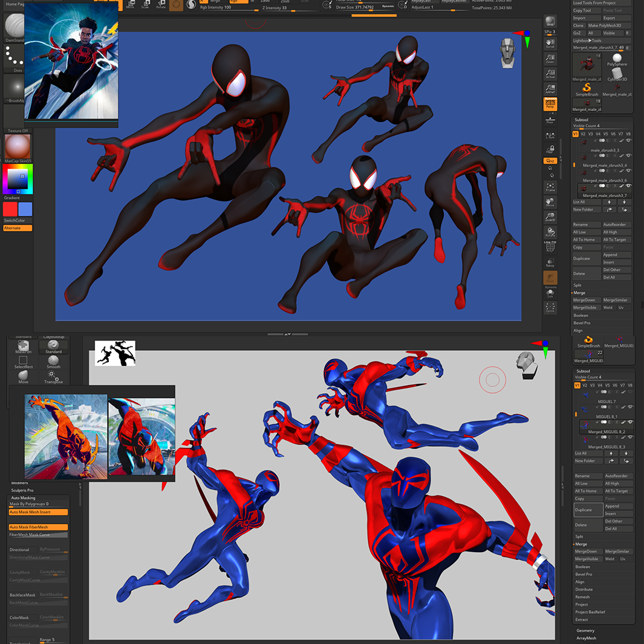644x644 pixels.
Task: Expand the Geometry palette section
Action: (585, 631)
